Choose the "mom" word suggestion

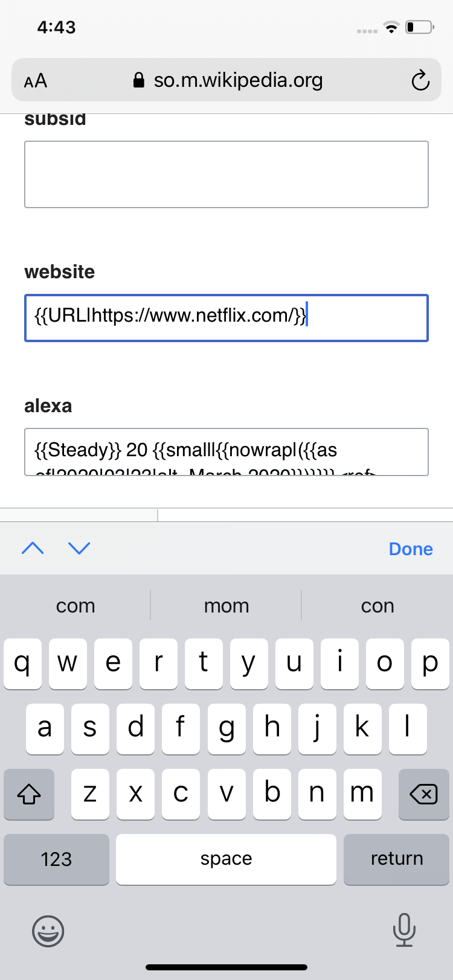click(226, 606)
